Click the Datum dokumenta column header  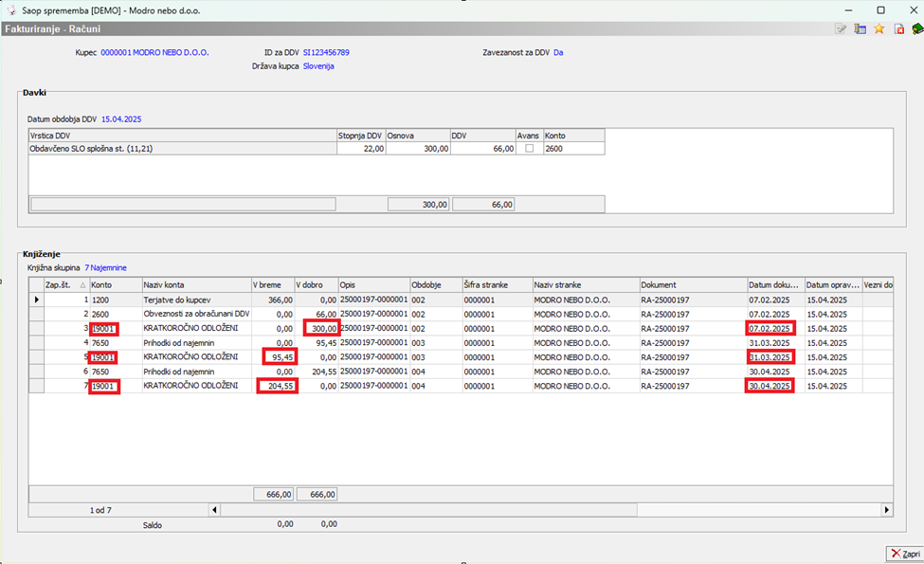pos(774,284)
